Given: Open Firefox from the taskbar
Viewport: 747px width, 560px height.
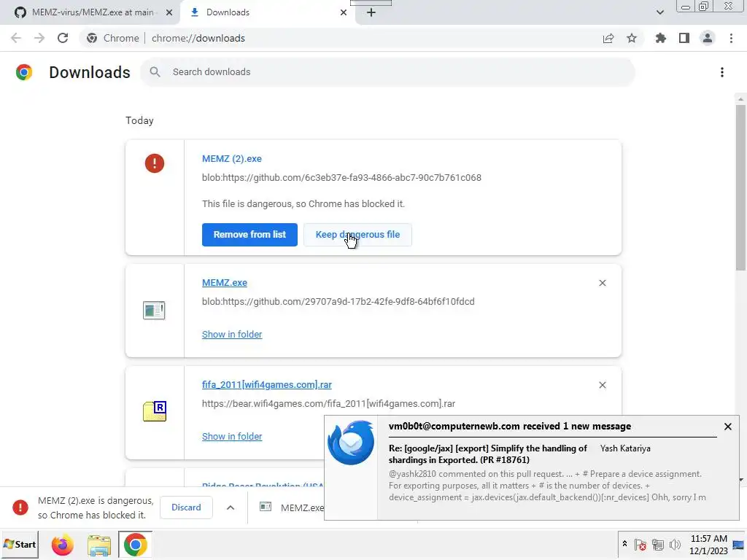Looking at the screenshot, I should [63, 545].
